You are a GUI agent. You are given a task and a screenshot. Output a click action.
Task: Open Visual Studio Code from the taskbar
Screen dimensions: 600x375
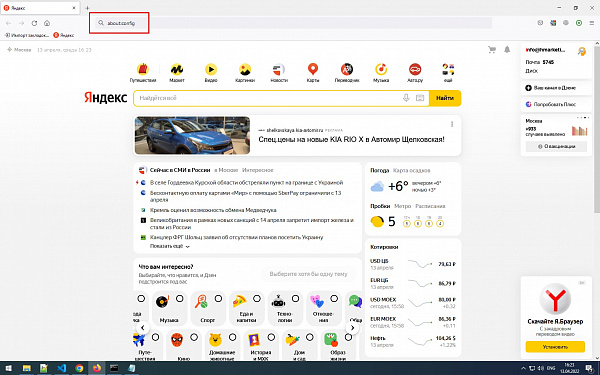62,368
